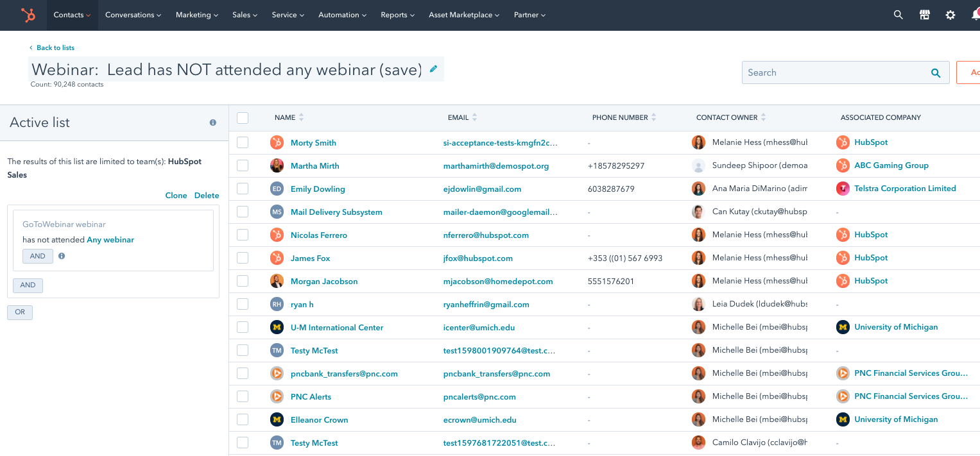Expand the Sales menu
Image resolution: width=980 pixels, height=456 pixels.
tap(245, 15)
